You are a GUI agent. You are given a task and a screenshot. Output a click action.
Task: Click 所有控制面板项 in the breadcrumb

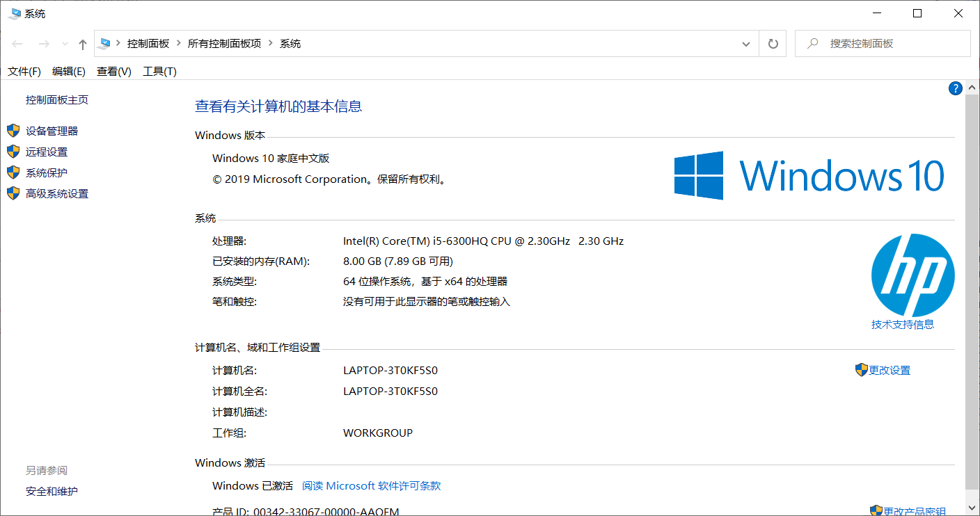(x=225, y=44)
